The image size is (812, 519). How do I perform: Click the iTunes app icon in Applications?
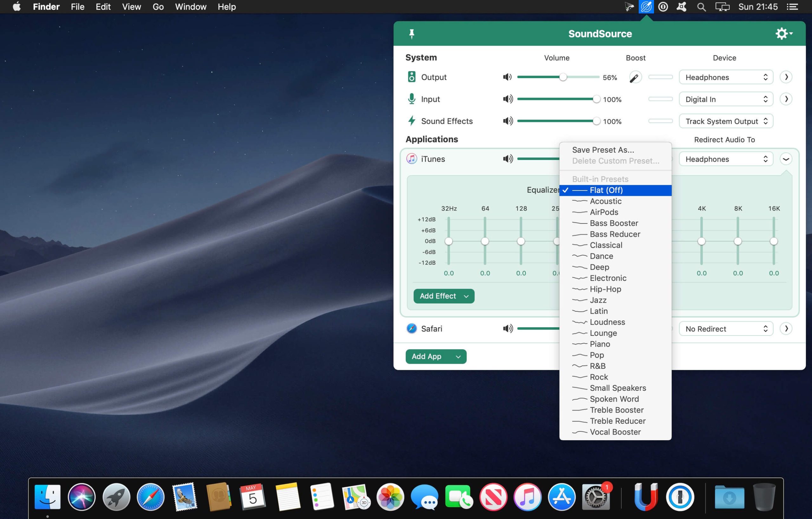click(x=412, y=159)
